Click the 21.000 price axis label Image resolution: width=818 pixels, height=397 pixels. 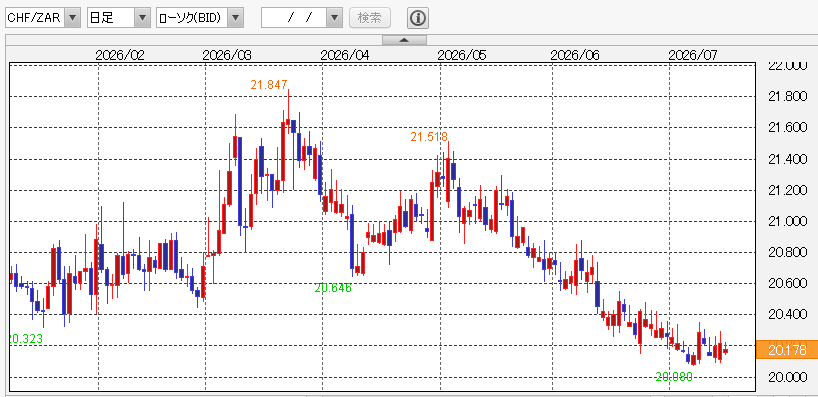pyautogui.click(x=788, y=222)
